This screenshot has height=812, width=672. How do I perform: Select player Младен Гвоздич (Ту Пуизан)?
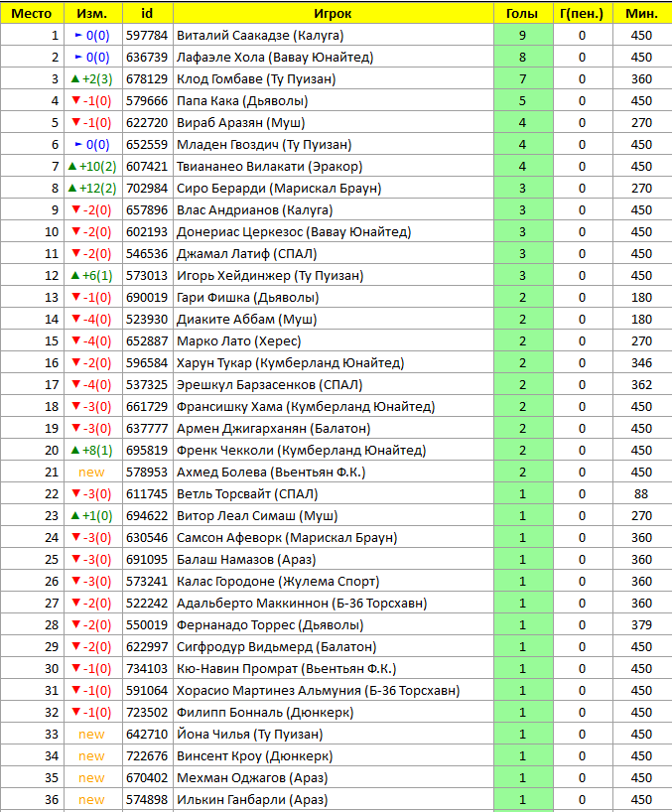pos(264,145)
